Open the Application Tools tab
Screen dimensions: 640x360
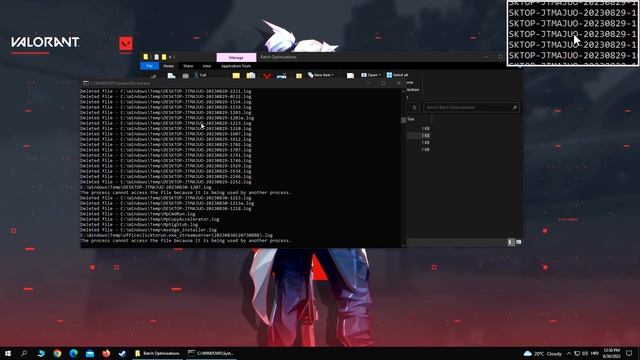236,66
